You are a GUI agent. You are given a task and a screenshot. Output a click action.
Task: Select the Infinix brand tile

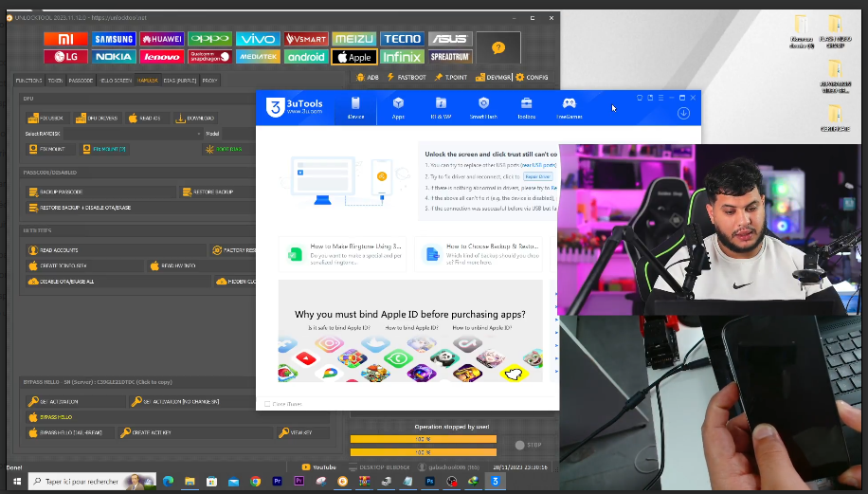[x=403, y=57]
